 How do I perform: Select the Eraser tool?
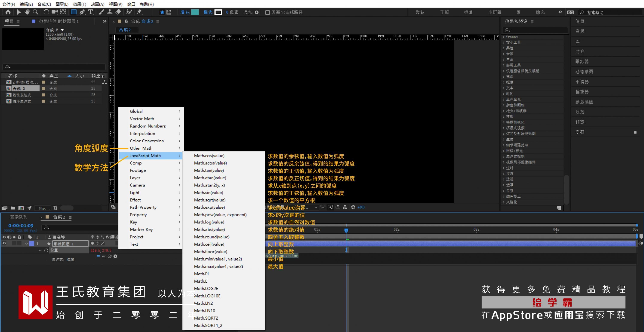[118, 12]
